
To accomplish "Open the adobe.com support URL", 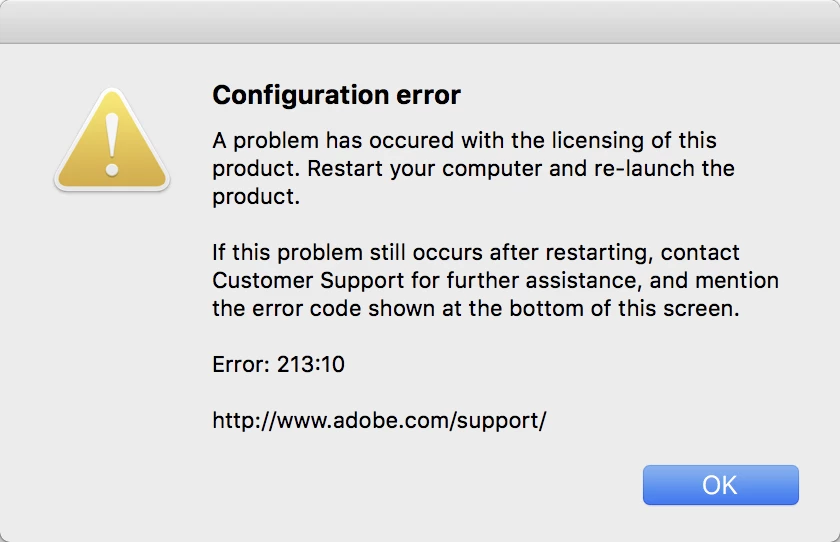I will 379,421.
